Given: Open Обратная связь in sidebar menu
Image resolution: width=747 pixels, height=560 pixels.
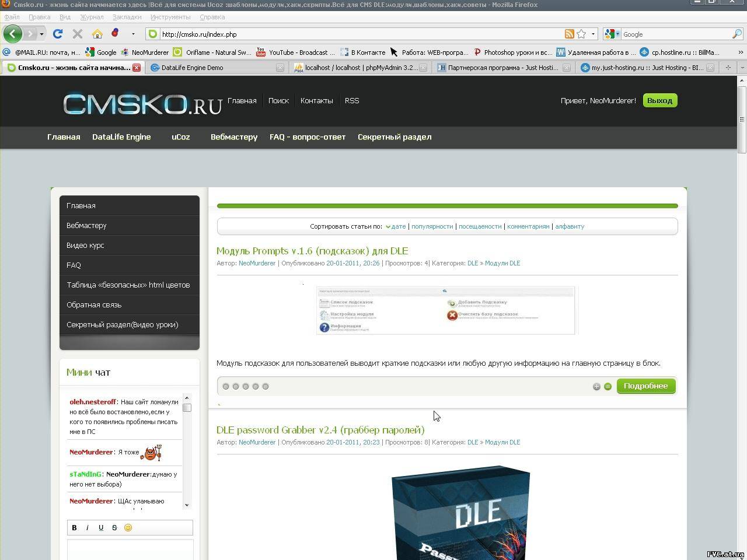Looking at the screenshot, I should [129, 304].
